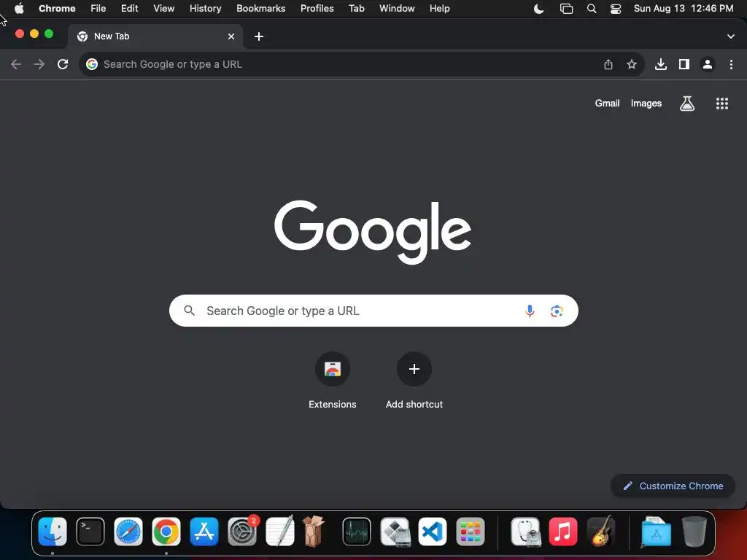The width and height of the screenshot is (747, 560).
Task: Open Safari from the Dock
Action: pos(128,532)
